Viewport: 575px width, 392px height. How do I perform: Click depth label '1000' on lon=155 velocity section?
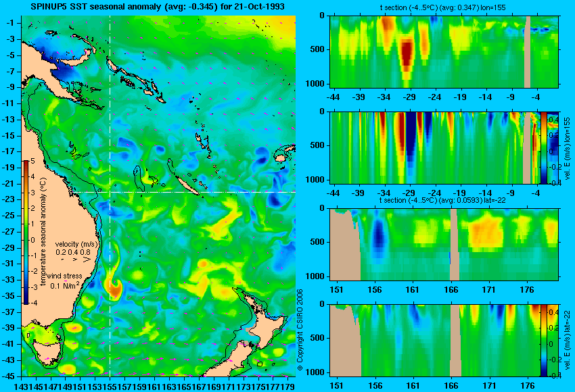pyautogui.click(x=315, y=180)
